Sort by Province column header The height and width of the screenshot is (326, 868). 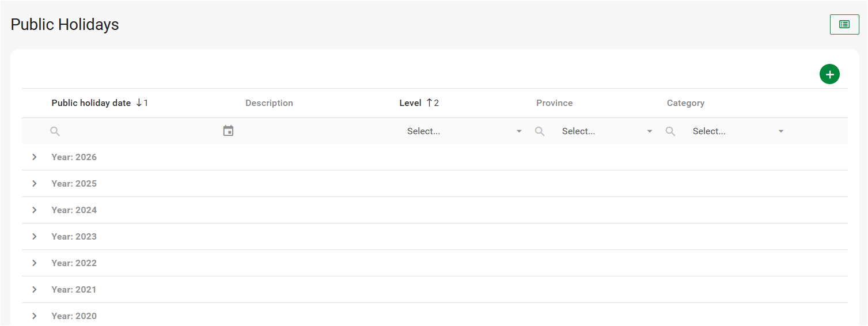(554, 103)
